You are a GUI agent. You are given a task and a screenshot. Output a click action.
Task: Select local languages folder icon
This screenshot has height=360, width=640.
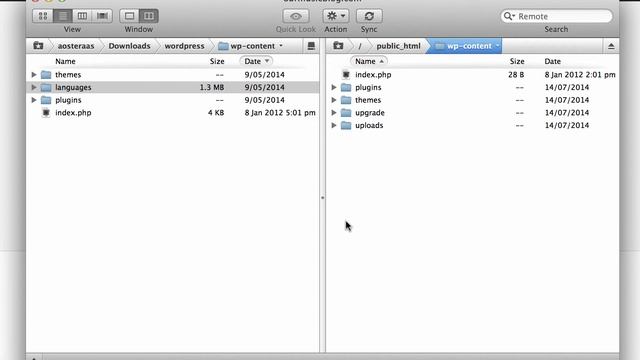pos(46,87)
